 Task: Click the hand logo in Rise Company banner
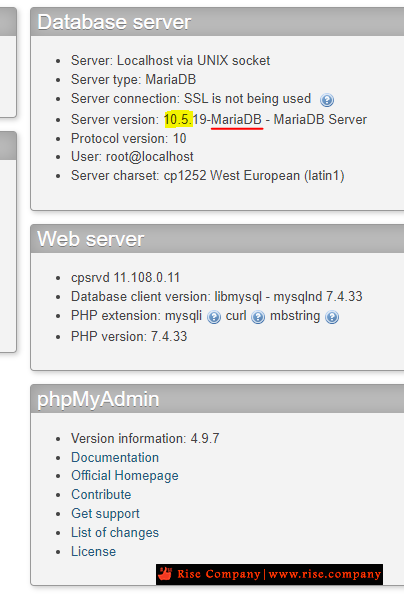(x=165, y=574)
